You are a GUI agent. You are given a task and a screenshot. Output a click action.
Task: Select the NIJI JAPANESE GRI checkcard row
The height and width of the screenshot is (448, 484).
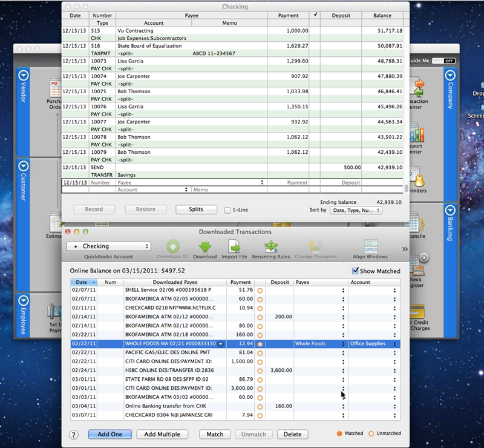point(235,415)
